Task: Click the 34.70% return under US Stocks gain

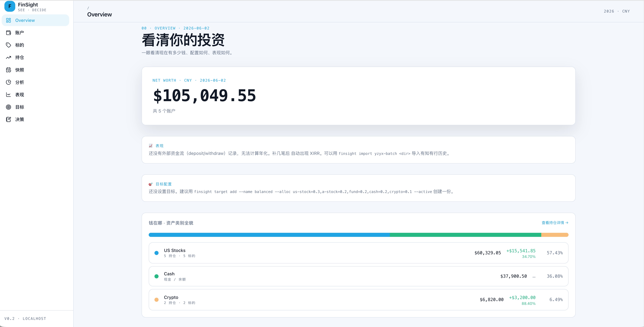Action: click(x=529, y=257)
